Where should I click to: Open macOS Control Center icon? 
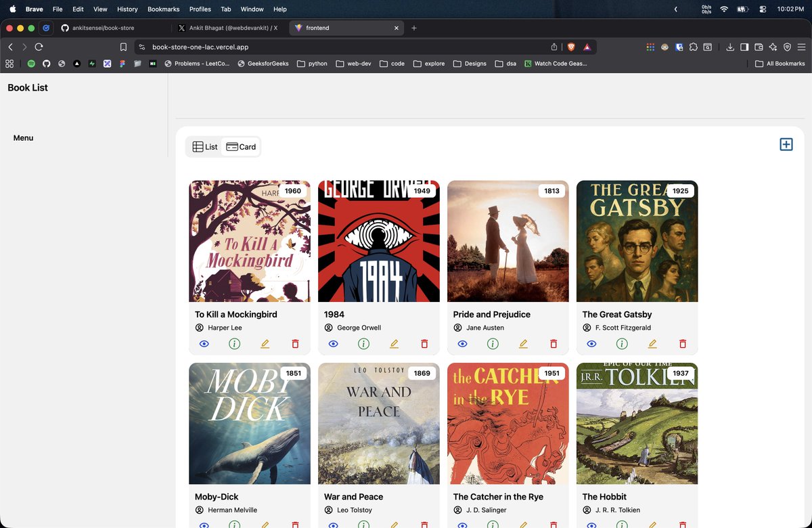tap(763, 9)
